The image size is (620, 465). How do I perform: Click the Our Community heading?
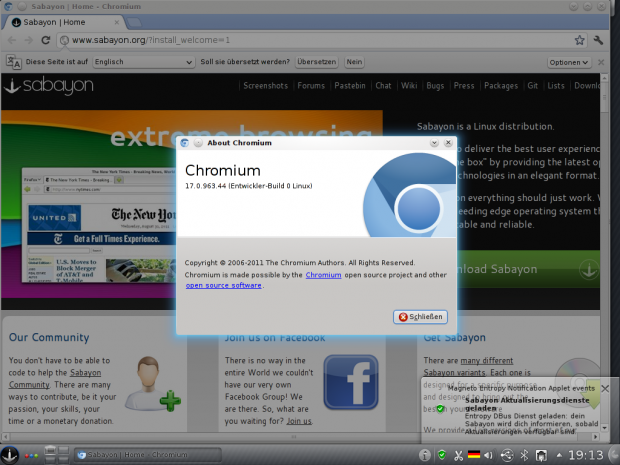(49, 337)
